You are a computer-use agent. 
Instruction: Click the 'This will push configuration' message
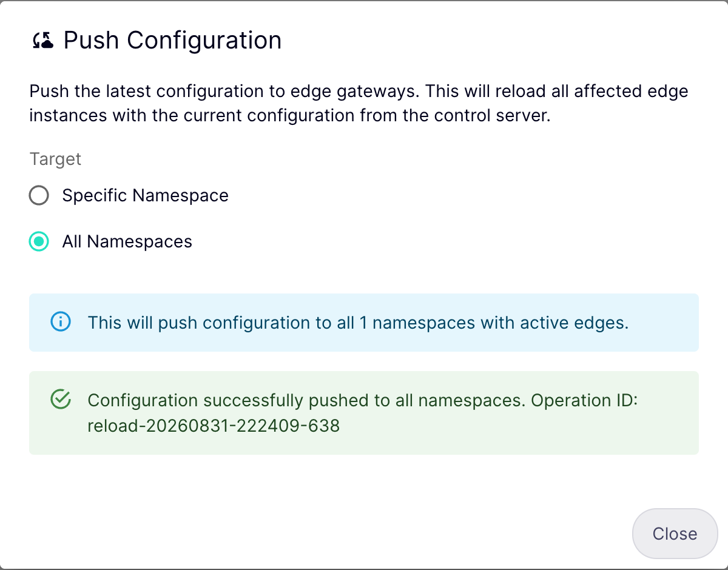(358, 323)
